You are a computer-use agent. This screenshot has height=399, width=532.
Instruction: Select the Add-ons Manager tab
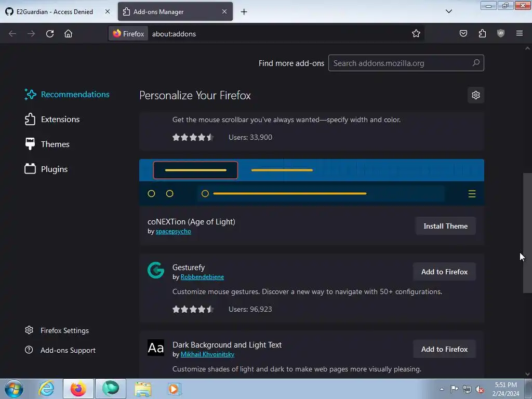175,11
